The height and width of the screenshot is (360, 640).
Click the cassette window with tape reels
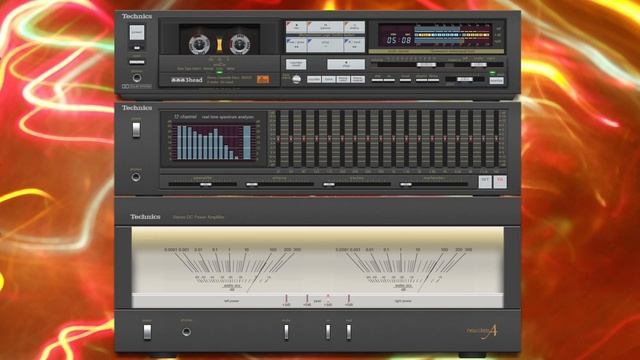(x=219, y=40)
